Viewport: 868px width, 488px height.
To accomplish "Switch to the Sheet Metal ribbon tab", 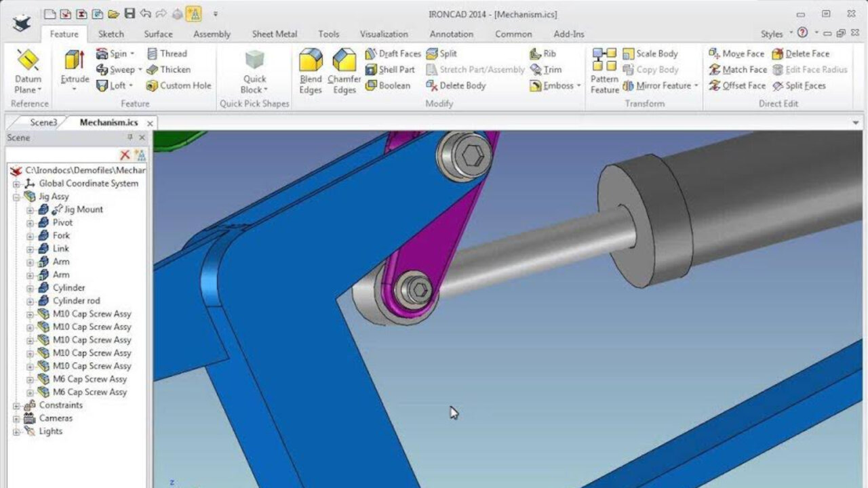I will coord(274,34).
